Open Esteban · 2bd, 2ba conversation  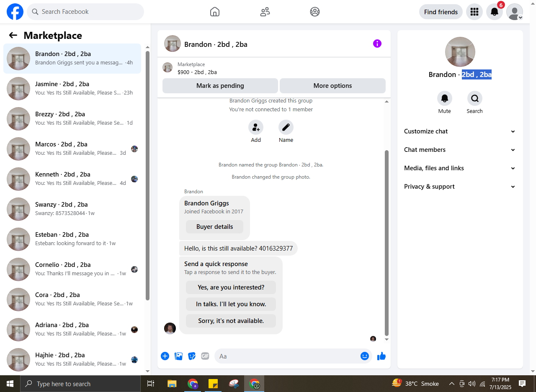72,239
